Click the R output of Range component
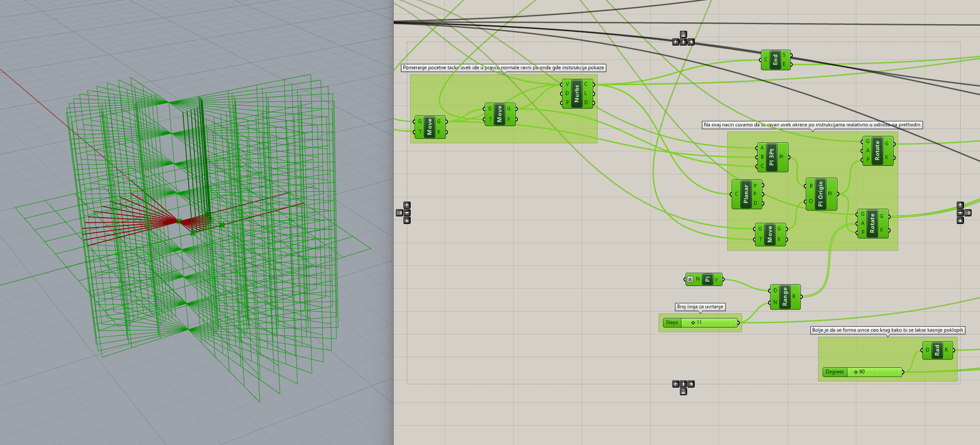This screenshot has width=980, height=445. click(x=794, y=297)
